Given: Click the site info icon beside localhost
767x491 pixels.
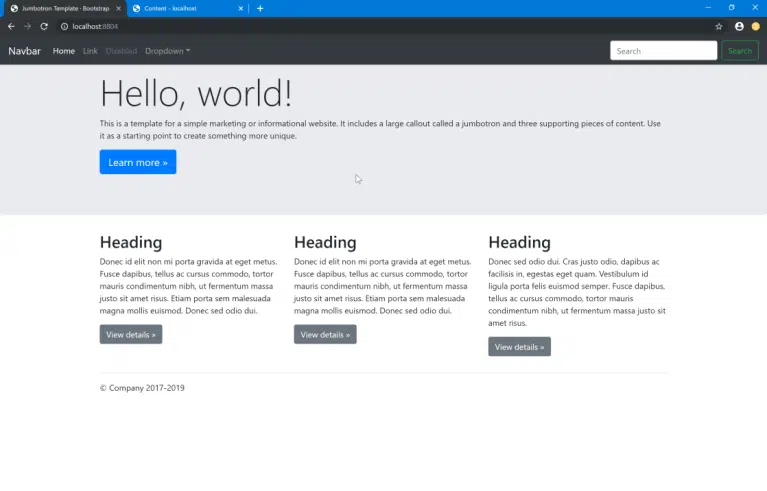Looking at the screenshot, I should tap(64, 26).
